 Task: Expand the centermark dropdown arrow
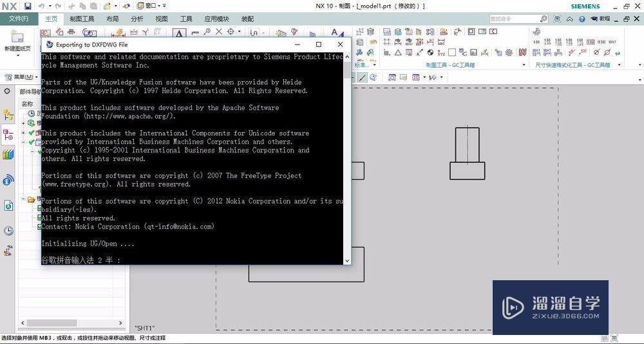tap(239, 32)
